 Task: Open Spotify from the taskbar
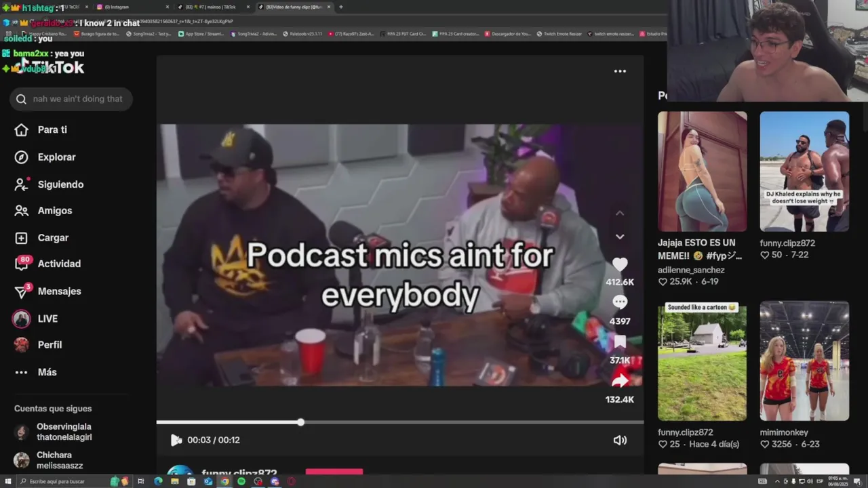tap(241, 481)
